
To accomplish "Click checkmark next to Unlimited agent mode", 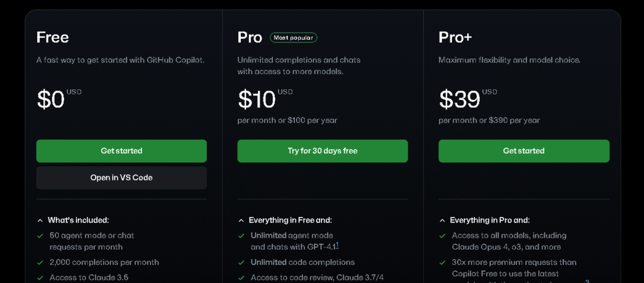I will [241, 236].
